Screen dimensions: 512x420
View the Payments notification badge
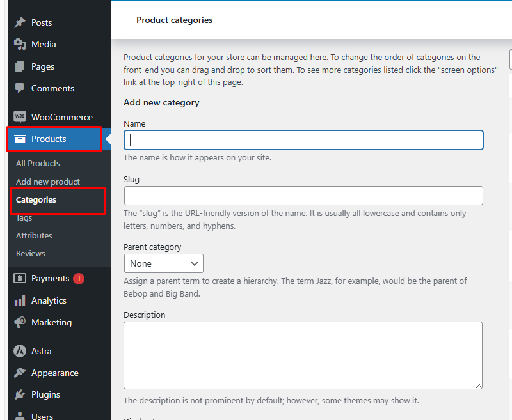click(77, 277)
